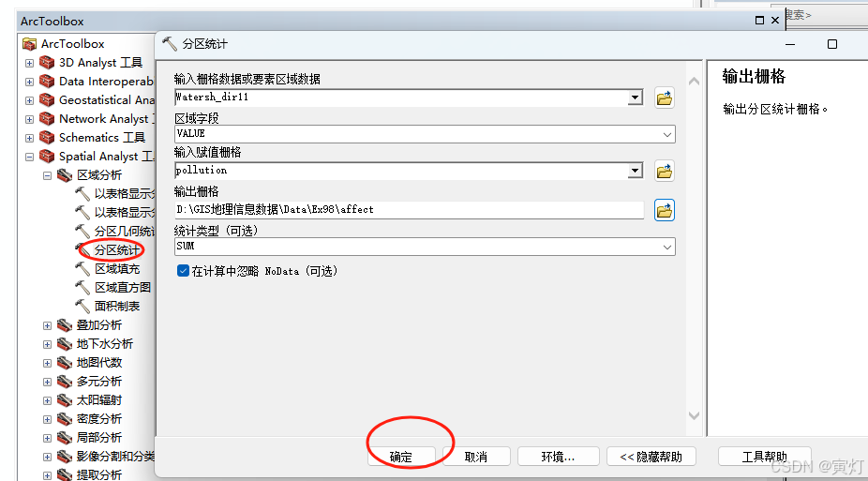868x481 pixels.
Task: Click the 确定 button
Action: [x=401, y=457]
